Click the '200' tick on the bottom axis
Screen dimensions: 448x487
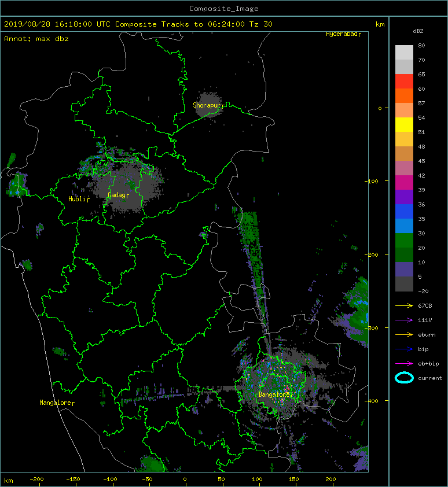331,479
